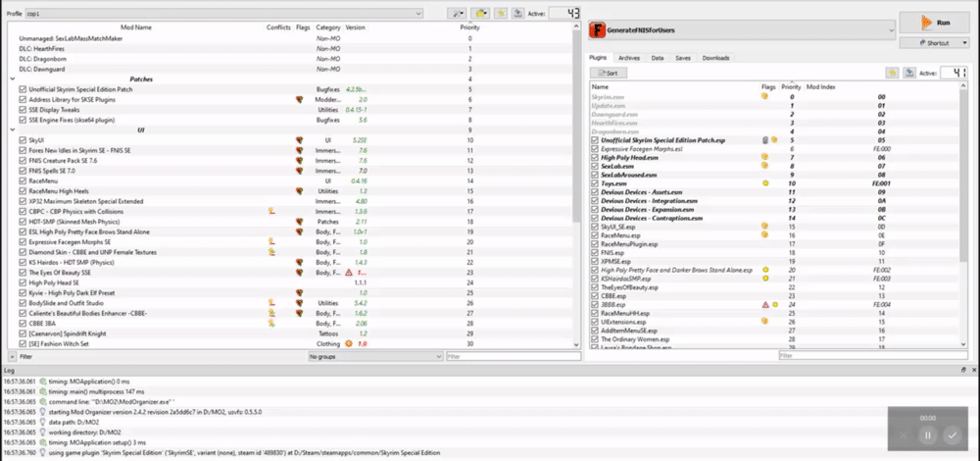The image size is (980, 461).
Task: Open the Profile dropdown showing cop1
Action: pos(223,13)
